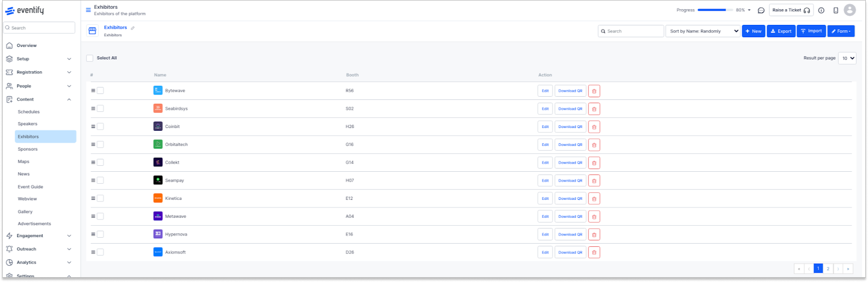
Task: Click the exhibitors booth icon in page header
Action: pyautogui.click(x=92, y=31)
